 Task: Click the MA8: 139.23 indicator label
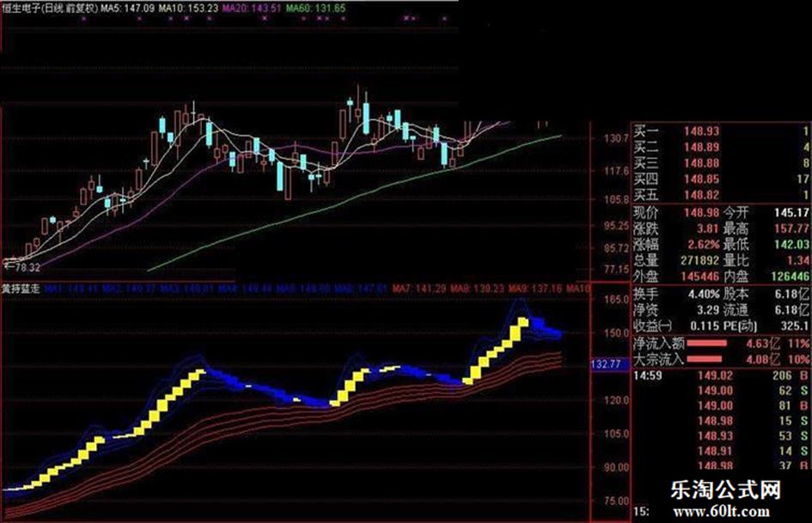point(477,289)
